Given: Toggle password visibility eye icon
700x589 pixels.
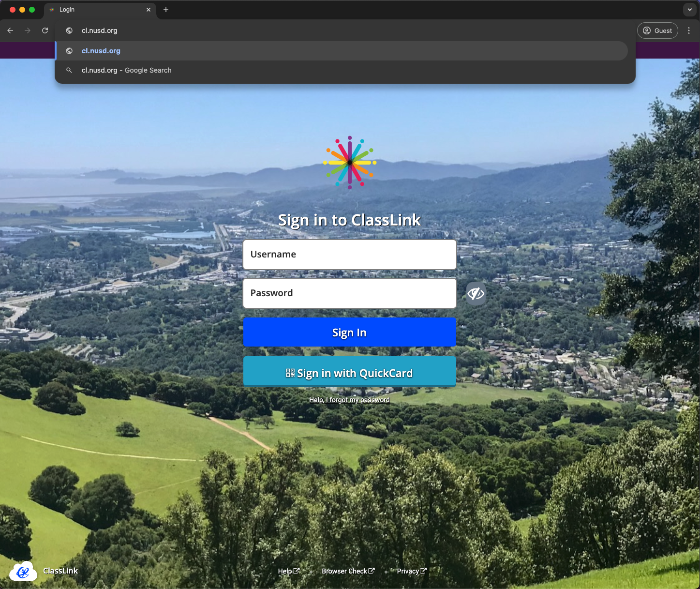Looking at the screenshot, I should tap(476, 293).
